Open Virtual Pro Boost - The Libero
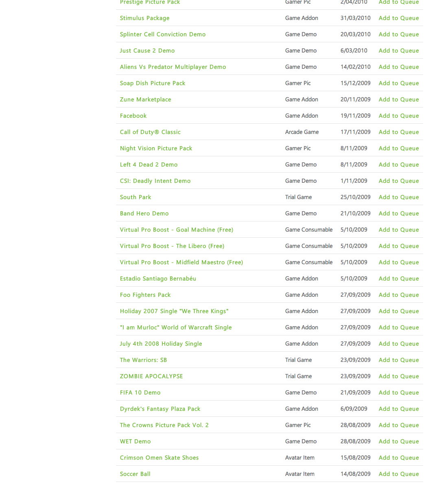This screenshot has width=448, height=484. point(172,246)
